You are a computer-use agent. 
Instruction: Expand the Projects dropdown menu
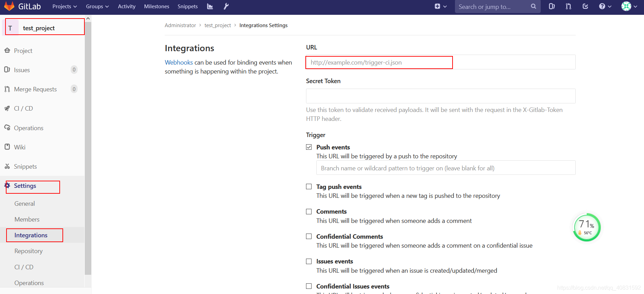(65, 6)
